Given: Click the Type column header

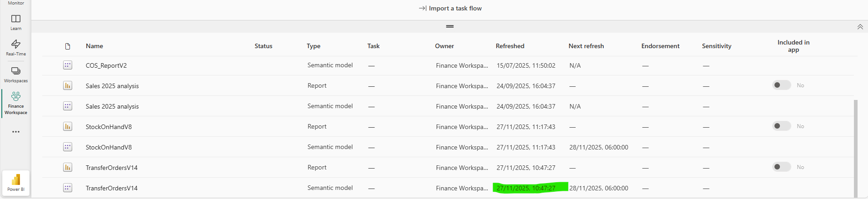Looking at the screenshot, I should click(313, 46).
